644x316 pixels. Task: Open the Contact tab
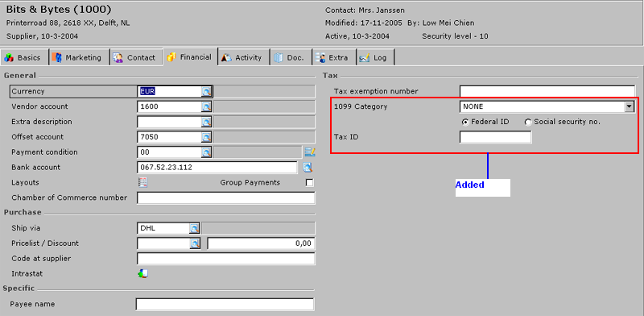click(135, 57)
